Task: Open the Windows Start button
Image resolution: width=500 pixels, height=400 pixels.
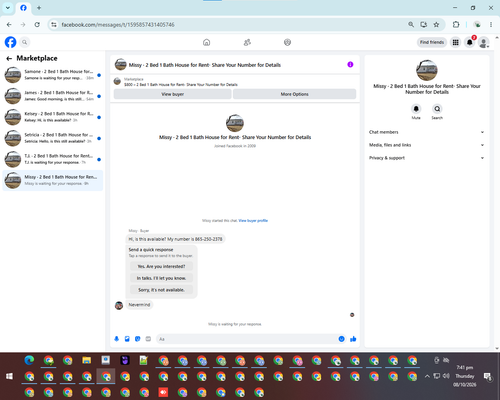Action: coord(9,376)
